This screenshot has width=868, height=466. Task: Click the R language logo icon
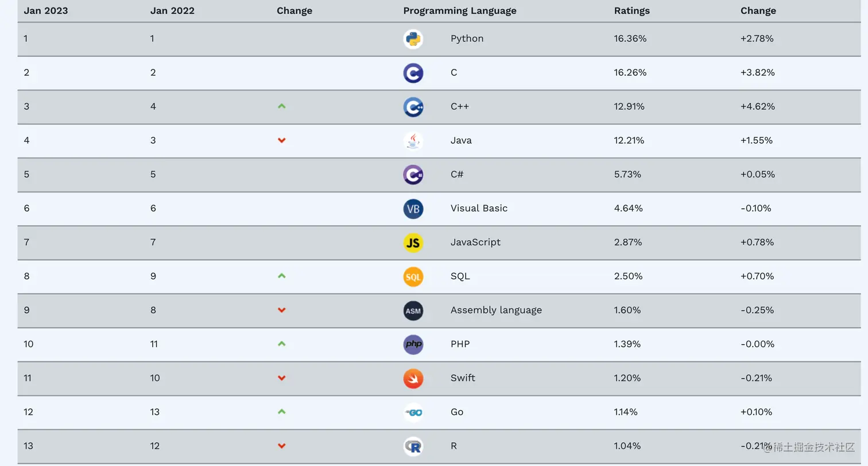(413, 446)
